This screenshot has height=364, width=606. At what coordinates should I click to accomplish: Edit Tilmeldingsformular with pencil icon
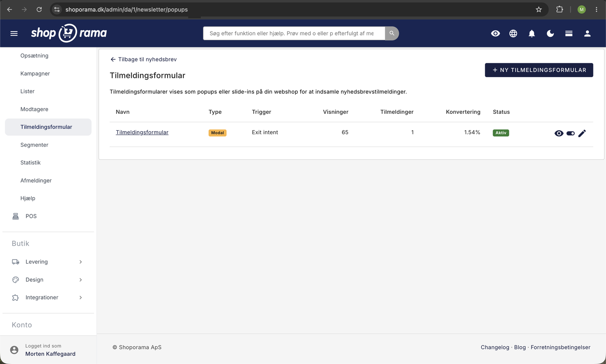click(582, 133)
